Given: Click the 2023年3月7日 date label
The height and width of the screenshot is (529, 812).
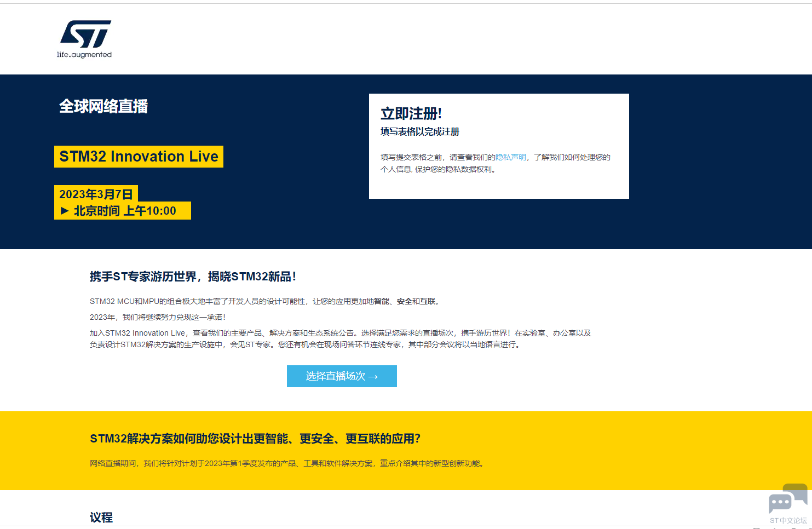Looking at the screenshot, I should (x=96, y=194).
